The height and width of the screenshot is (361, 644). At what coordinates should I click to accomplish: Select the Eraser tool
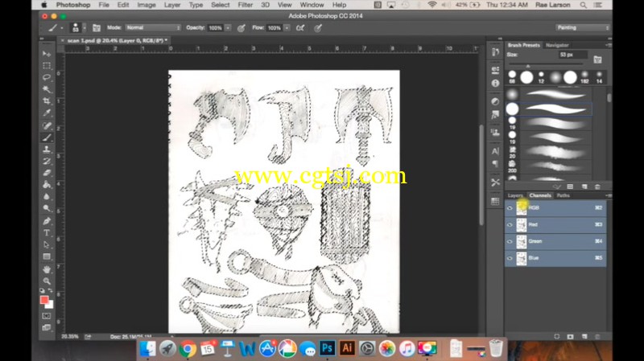[x=47, y=173]
